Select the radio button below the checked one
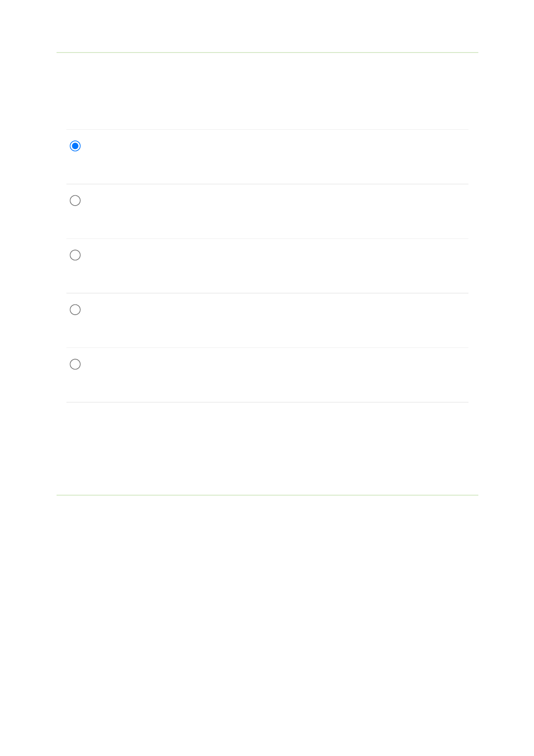 pyautogui.click(x=75, y=201)
